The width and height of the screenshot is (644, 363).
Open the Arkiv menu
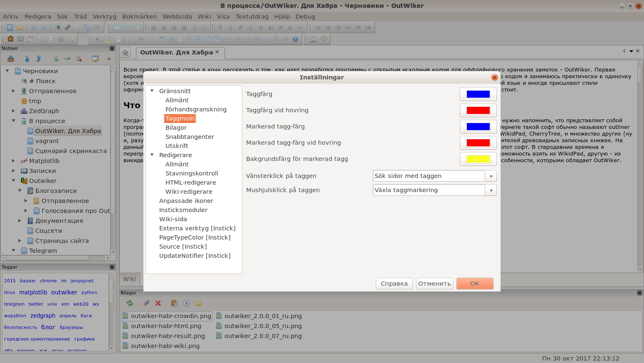(11, 17)
